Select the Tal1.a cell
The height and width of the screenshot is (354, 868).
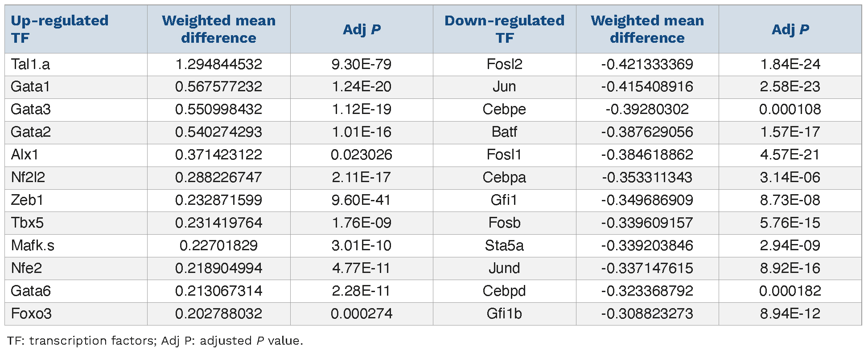(30, 65)
